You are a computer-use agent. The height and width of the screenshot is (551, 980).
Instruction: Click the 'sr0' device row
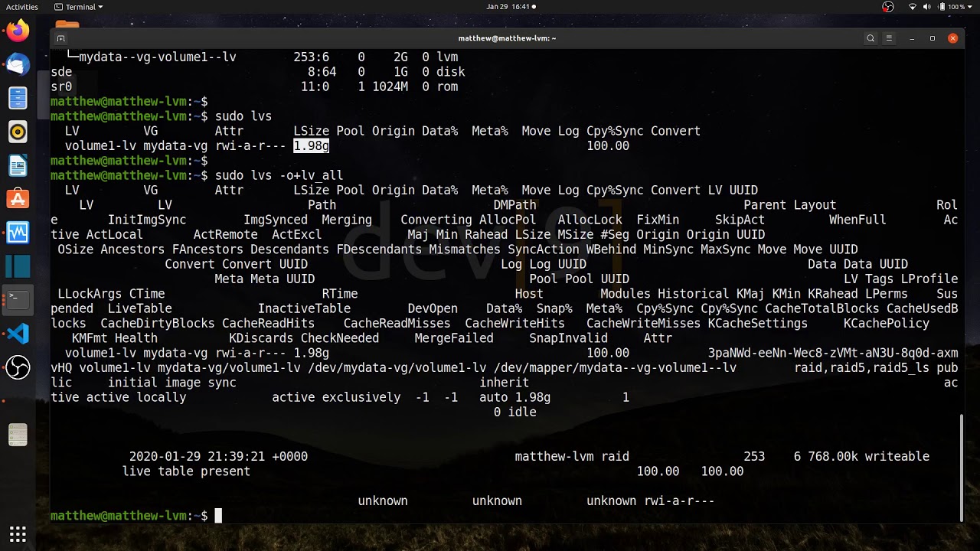click(x=255, y=87)
